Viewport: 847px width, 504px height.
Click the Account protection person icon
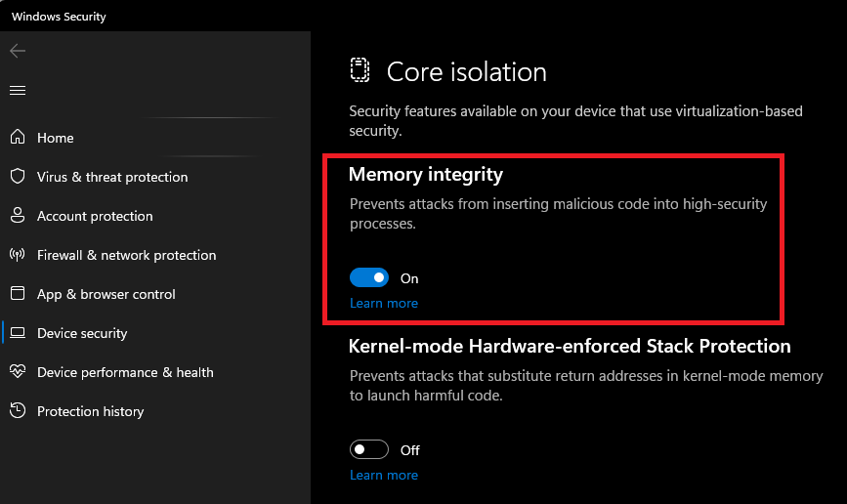tap(18, 216)
